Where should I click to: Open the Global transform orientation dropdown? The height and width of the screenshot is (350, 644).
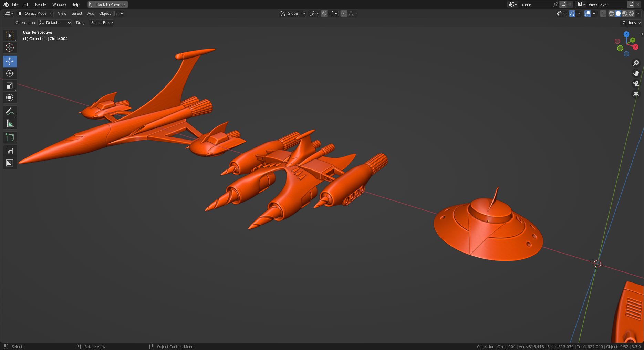point(292,13)
